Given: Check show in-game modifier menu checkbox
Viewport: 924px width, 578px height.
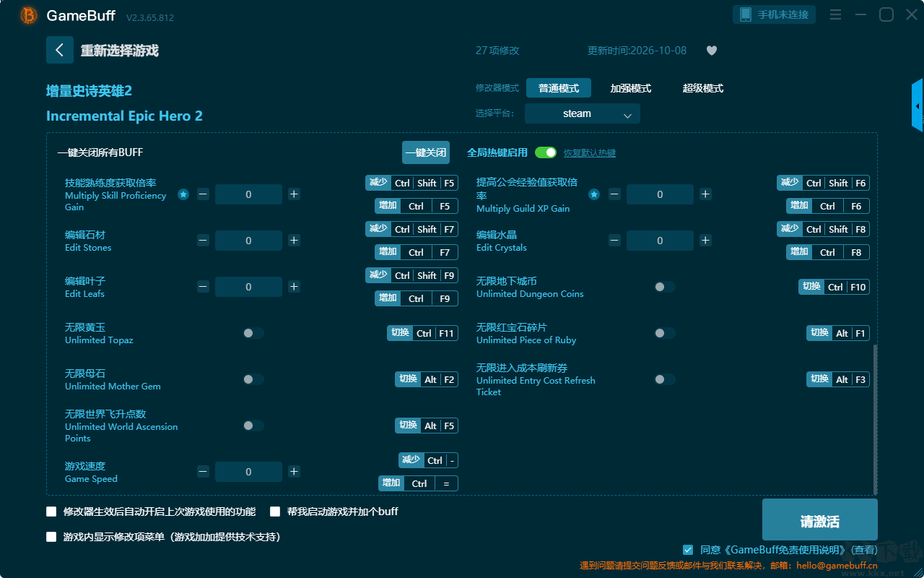Looking at the screenshot, I should click(51, 537).
